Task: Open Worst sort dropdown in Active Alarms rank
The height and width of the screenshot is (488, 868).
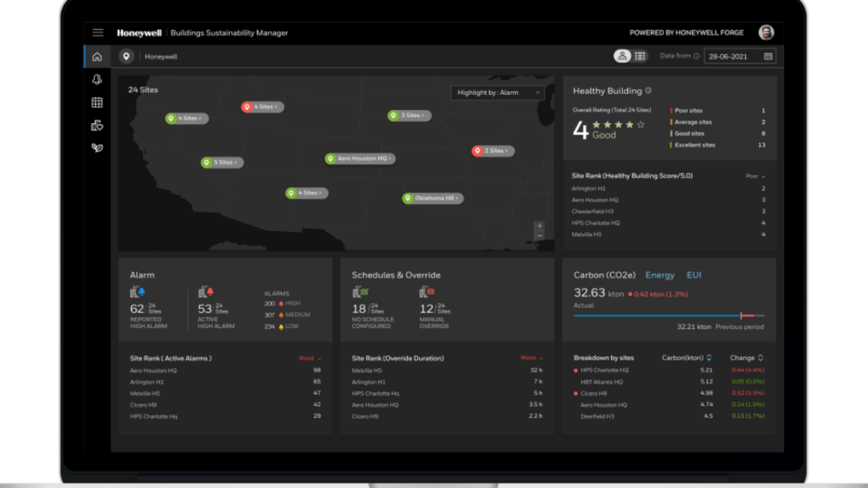Action: click(310, 358)
